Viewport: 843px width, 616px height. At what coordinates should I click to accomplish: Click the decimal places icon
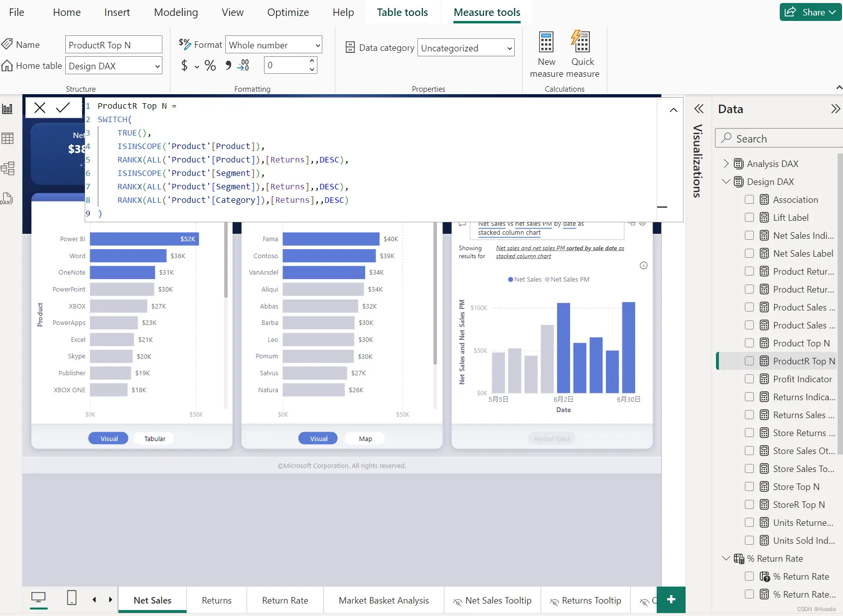(x=243, y=65)
